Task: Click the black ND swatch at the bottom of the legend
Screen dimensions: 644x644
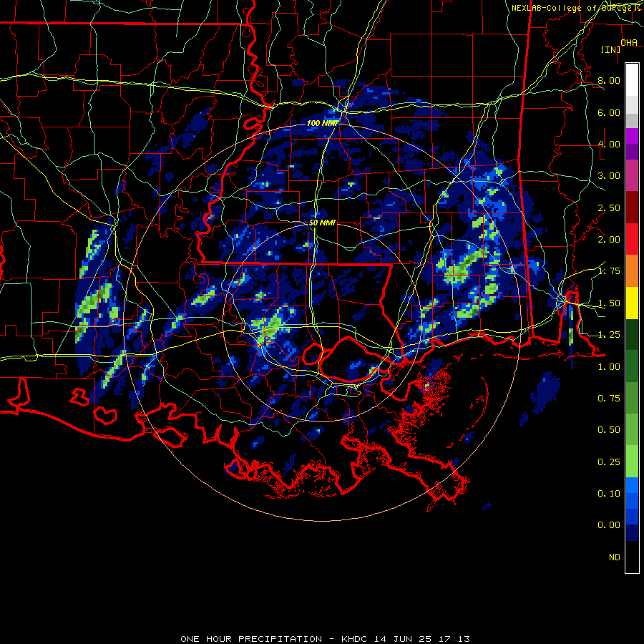Action: click(x=632, y=557)
